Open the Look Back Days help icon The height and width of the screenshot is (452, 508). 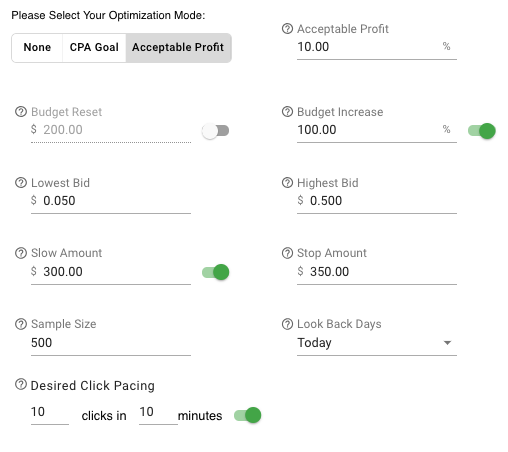pyautogui.click(x=287, y=324)
